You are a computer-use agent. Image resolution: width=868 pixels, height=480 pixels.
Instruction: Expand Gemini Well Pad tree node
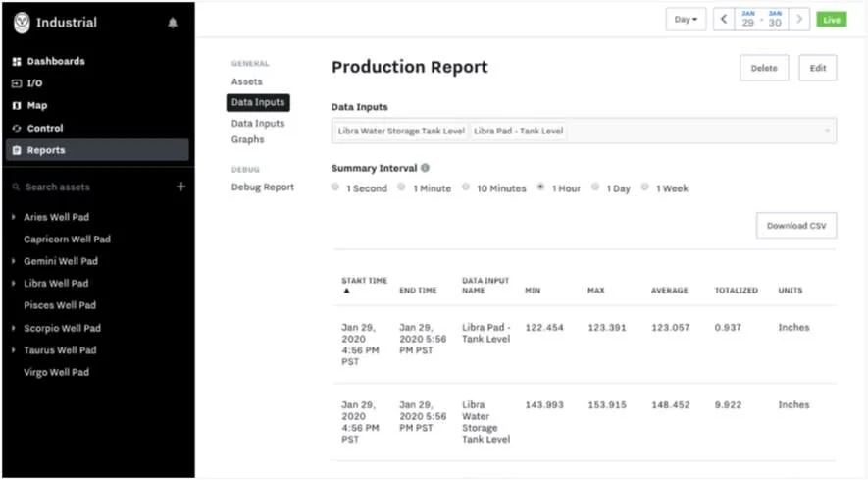point(14,261)
